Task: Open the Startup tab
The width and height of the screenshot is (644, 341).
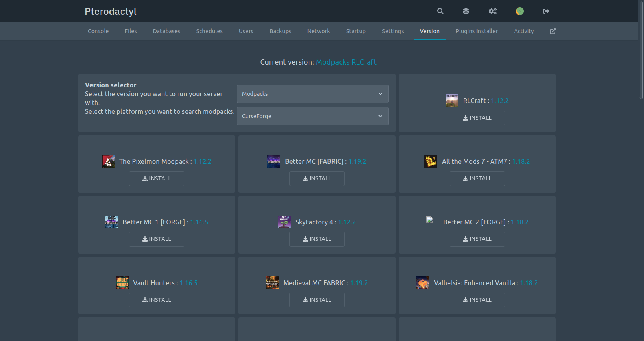Action: [x=356, y=31]
